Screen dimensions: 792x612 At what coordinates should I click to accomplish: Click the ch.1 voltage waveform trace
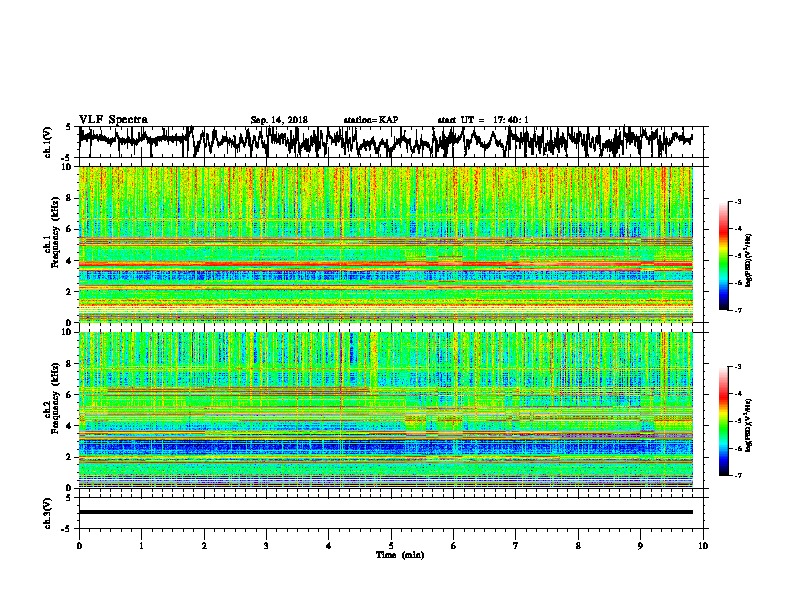coord(385,141)
